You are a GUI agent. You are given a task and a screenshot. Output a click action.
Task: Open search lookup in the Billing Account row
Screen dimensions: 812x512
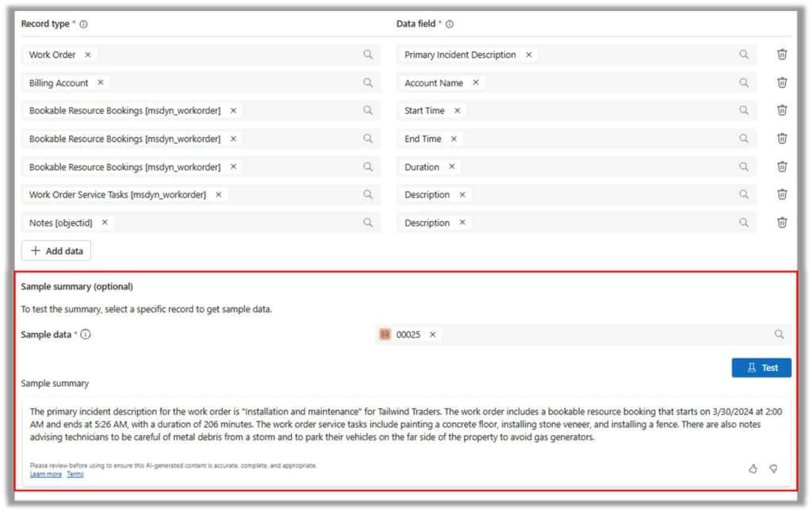[367, 82]
